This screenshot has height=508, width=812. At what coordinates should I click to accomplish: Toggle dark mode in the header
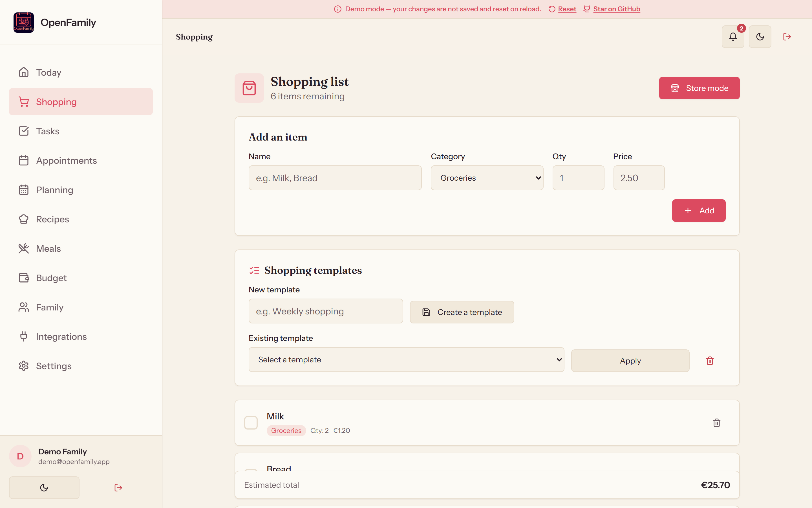tap(760, 37)
